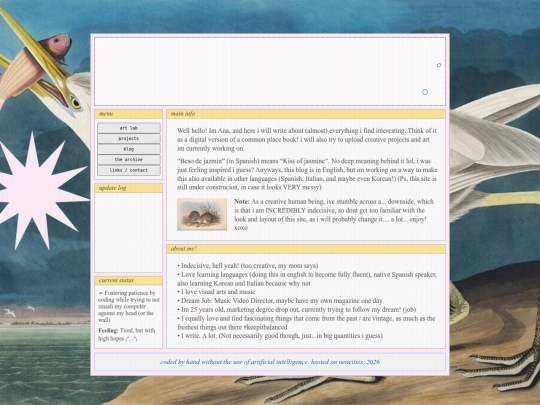Click the main info panel header
The height and width of the screenshot is (405, 540).
point(306,114)
